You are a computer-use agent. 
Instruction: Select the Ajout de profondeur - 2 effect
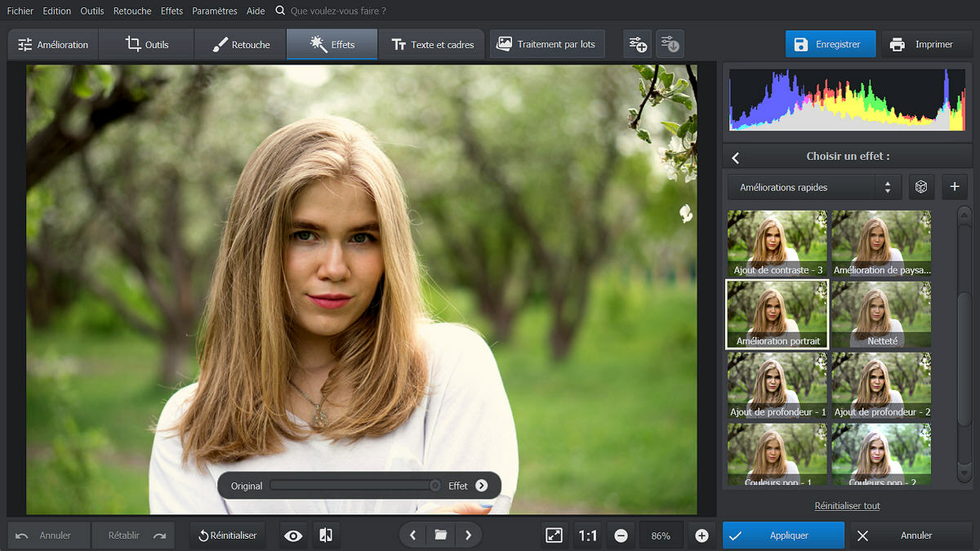[881, 385]
